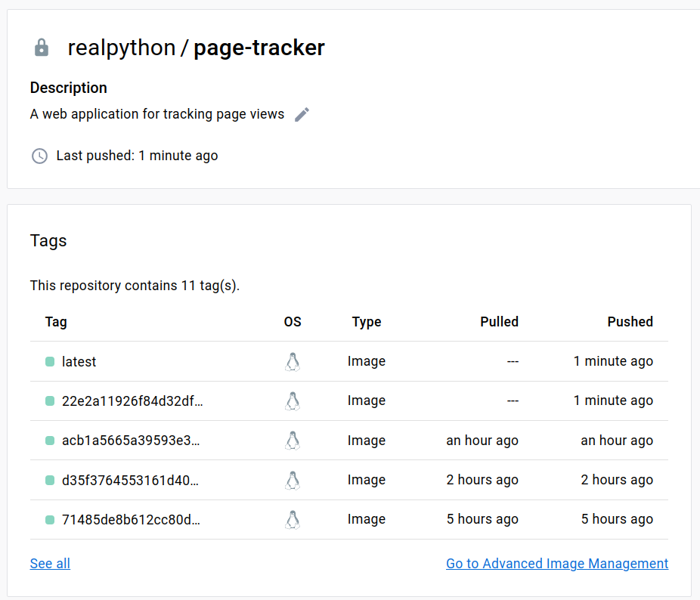Go to Advanced Image Management
Image resolution: width=700 pixels, height=600 pixels.
pyautogui.click(x=556, y=563)
